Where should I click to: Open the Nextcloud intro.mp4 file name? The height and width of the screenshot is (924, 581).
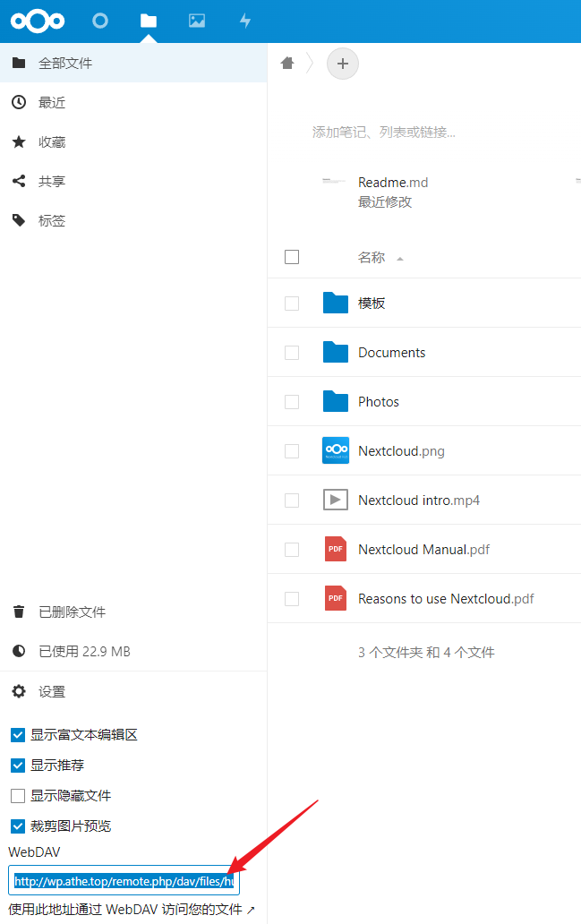pos(419,500)
